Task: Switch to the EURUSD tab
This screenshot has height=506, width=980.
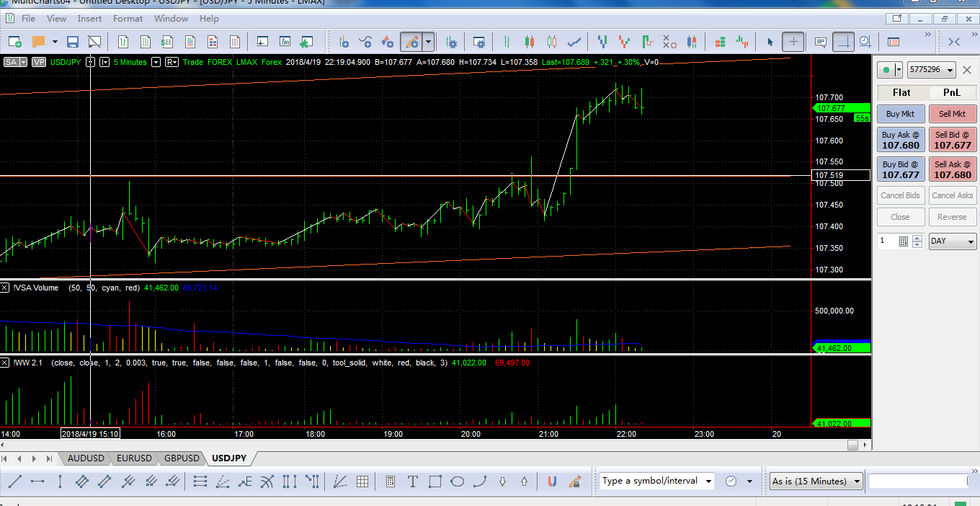Action: [134, 458]
